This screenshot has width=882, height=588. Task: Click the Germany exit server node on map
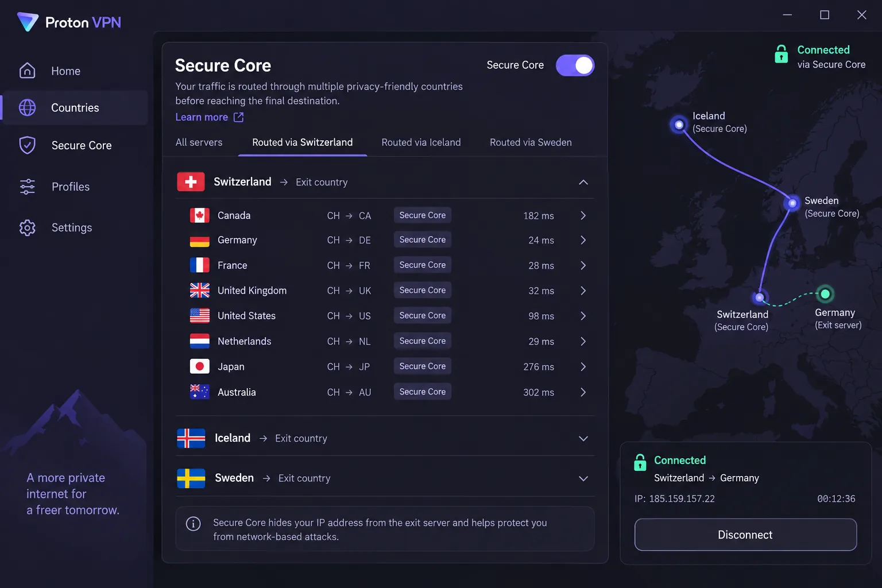tap(825, 294)
